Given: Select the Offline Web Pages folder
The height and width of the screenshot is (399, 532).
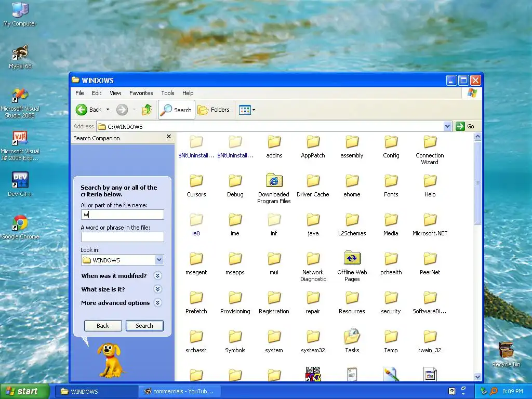Looking at the screenshot, I should (352, 267).
